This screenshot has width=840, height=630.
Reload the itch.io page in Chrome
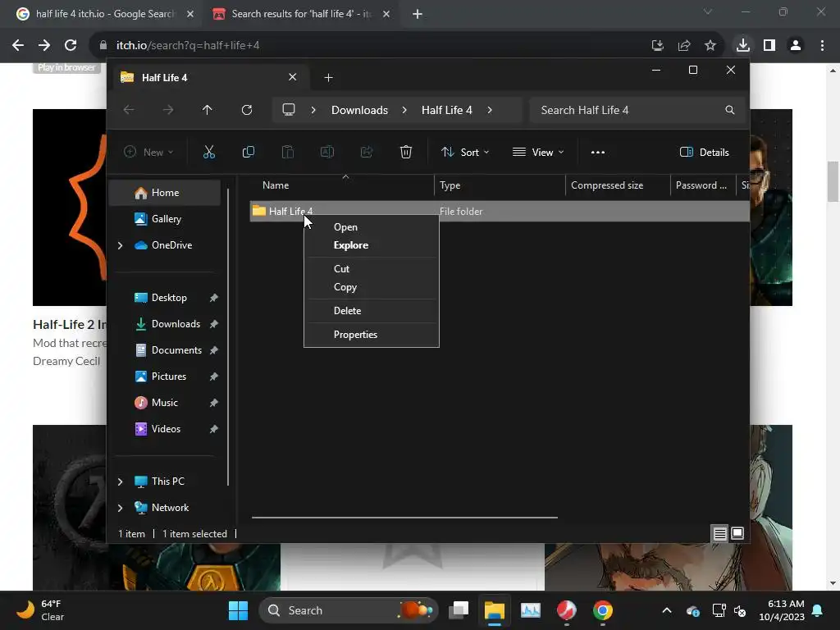pyautogui.click(x=71, y=46)
